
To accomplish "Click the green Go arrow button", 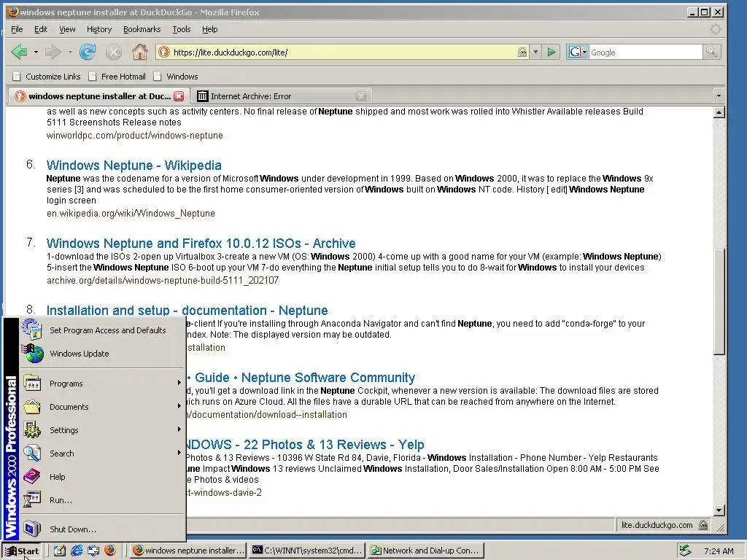I will (551, 52).
